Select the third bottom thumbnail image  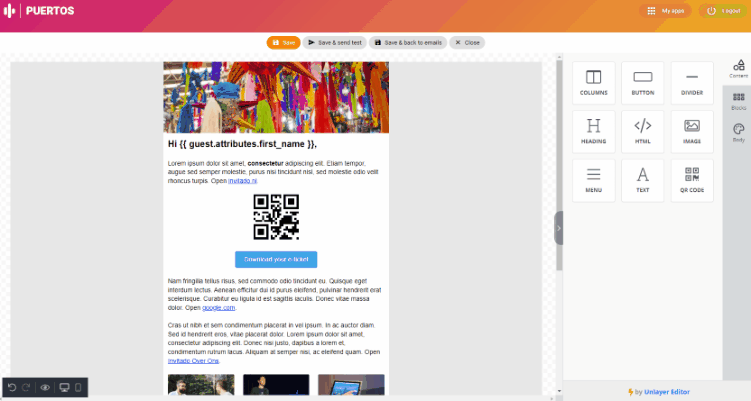click(351, 385)
